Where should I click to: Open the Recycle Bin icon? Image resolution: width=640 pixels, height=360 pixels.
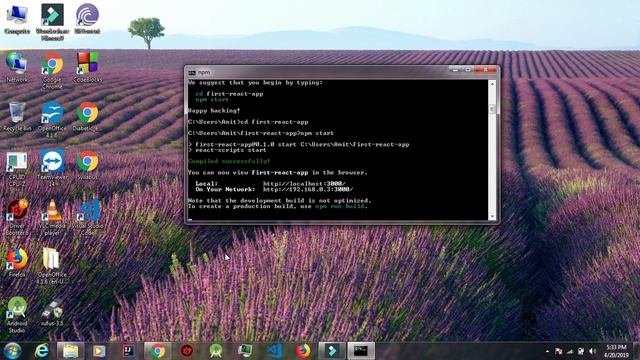[x=17, y=116]
